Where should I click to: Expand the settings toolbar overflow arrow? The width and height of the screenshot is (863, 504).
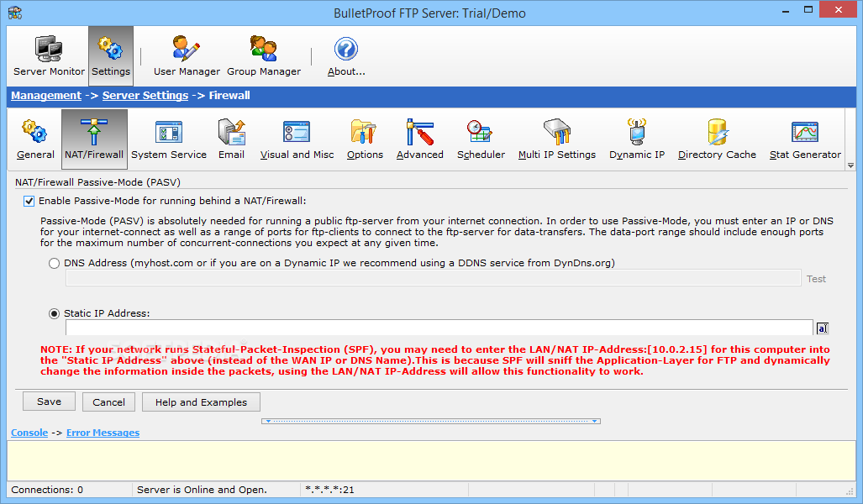850,165
